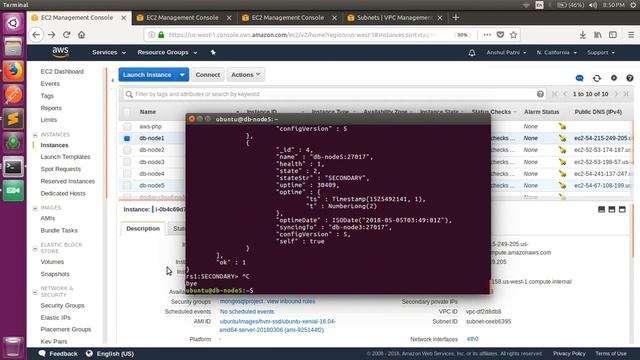Click the AWS logo
The image size is (640, 360).
[x=60, y=52]
